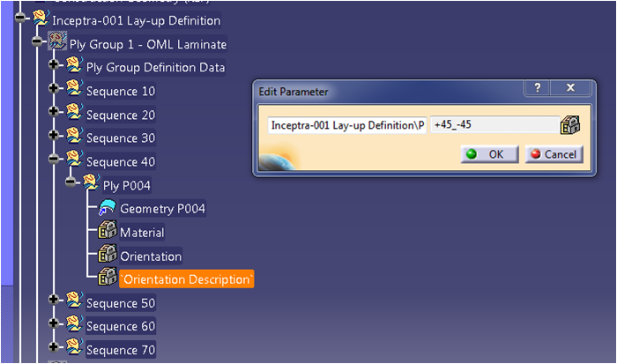Click the +45_-45 value input field

point(492,125)
